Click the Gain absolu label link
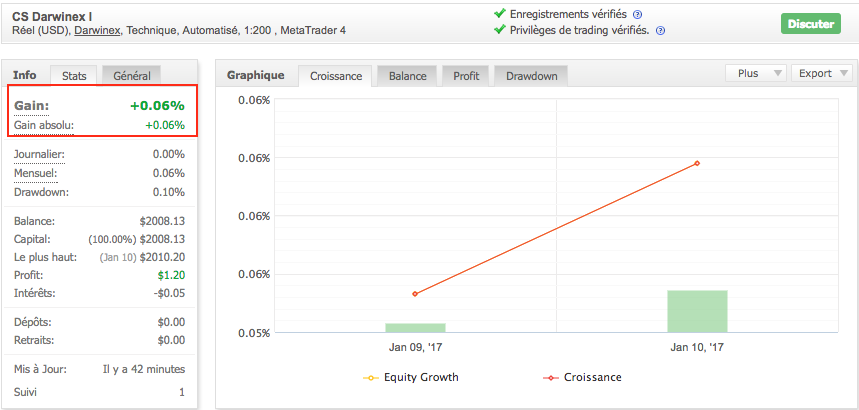 click(x=44, y=125)
